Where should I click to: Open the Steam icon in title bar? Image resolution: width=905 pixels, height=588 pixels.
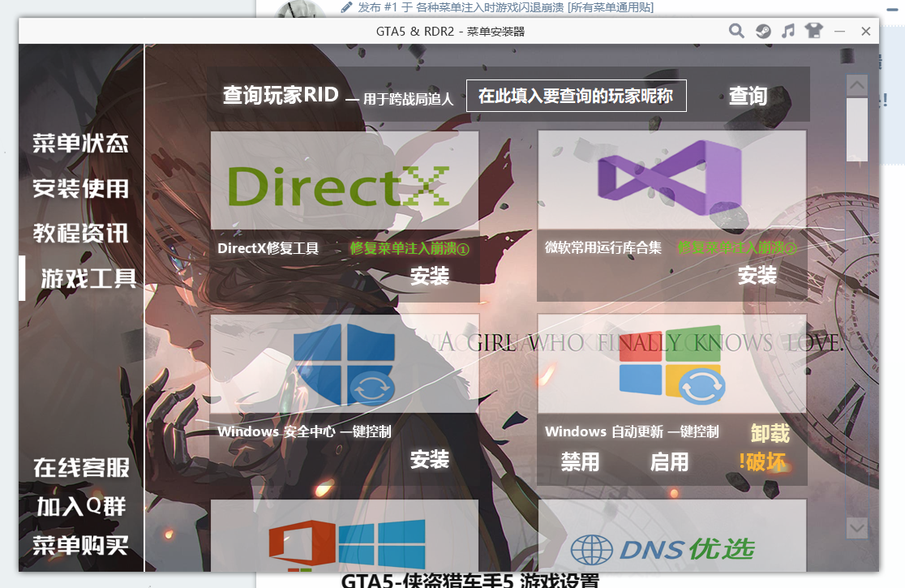click(762, 32)
